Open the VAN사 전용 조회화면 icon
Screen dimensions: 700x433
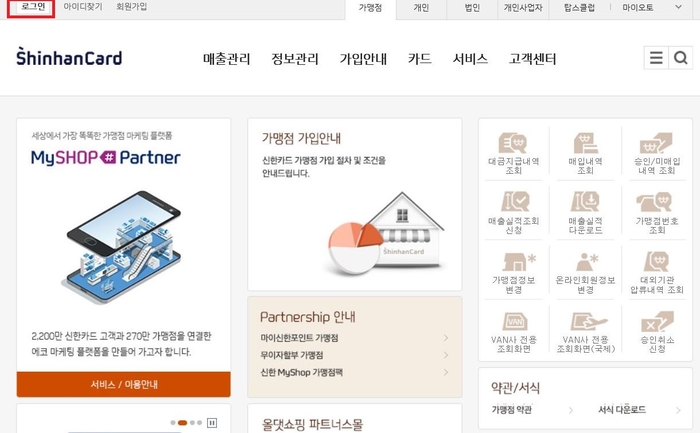coord(513,332)
